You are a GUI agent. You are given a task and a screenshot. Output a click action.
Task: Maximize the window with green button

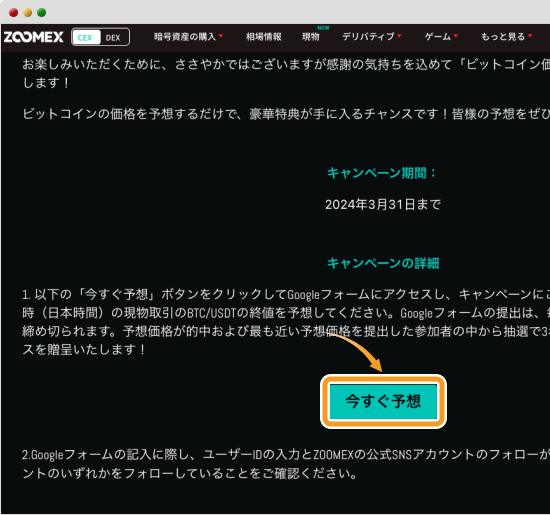click(x=42, y=13)
